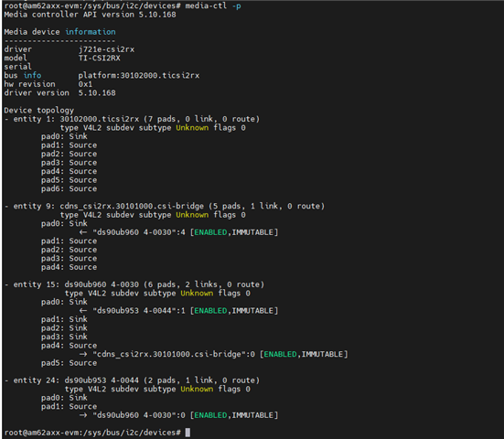
Task: Click the yellow 'Unknown' subtype under entity 1
Action: coord(192,128)
